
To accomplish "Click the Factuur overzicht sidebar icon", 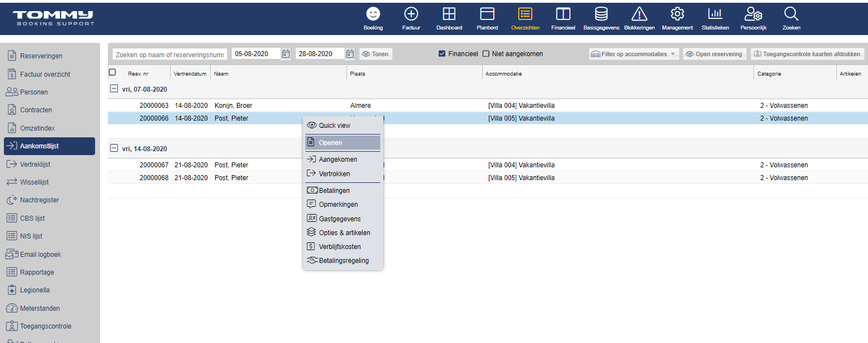I will tap(12, 74).
